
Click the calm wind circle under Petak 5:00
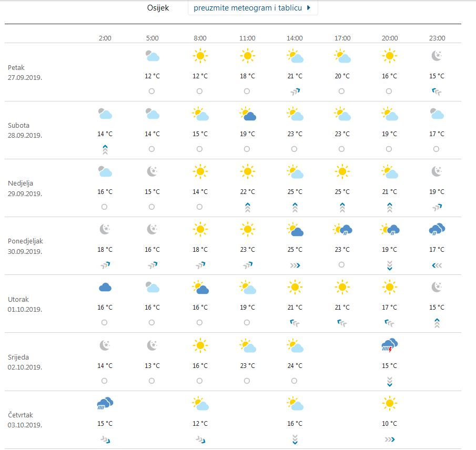tap(152, 91)
